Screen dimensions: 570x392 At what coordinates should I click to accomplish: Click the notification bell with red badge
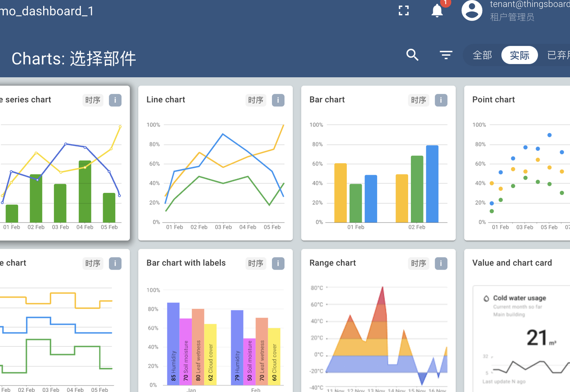[437, 11]
